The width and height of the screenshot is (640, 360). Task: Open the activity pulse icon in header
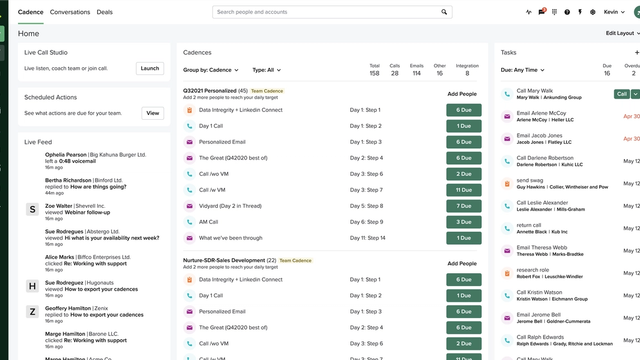tap(529, 12)
